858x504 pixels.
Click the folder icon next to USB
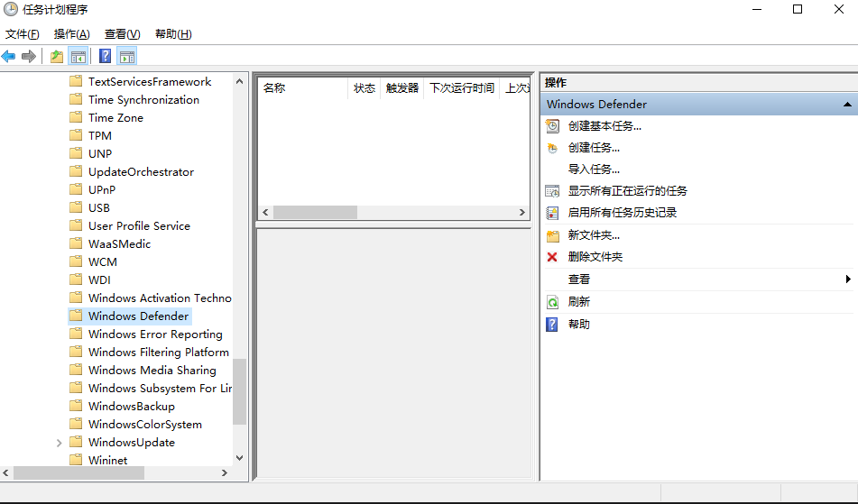click(x=76, y=207)
